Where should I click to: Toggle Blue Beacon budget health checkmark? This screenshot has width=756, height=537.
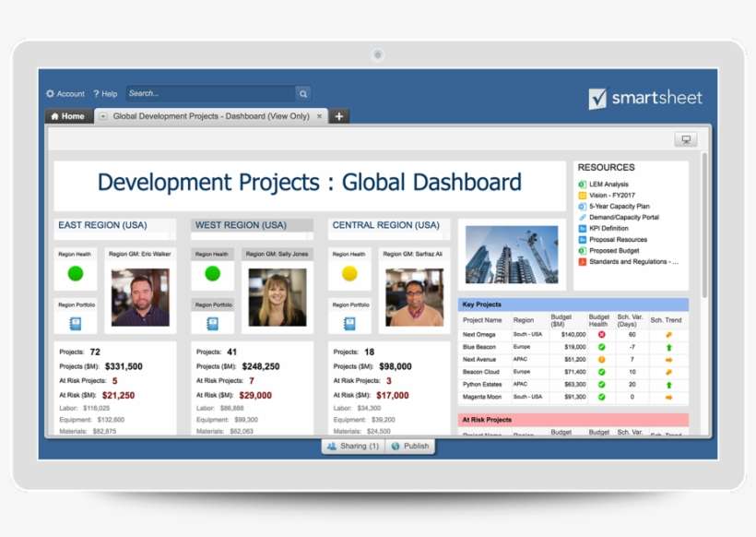pyautogui.click(x=600, y=348)
